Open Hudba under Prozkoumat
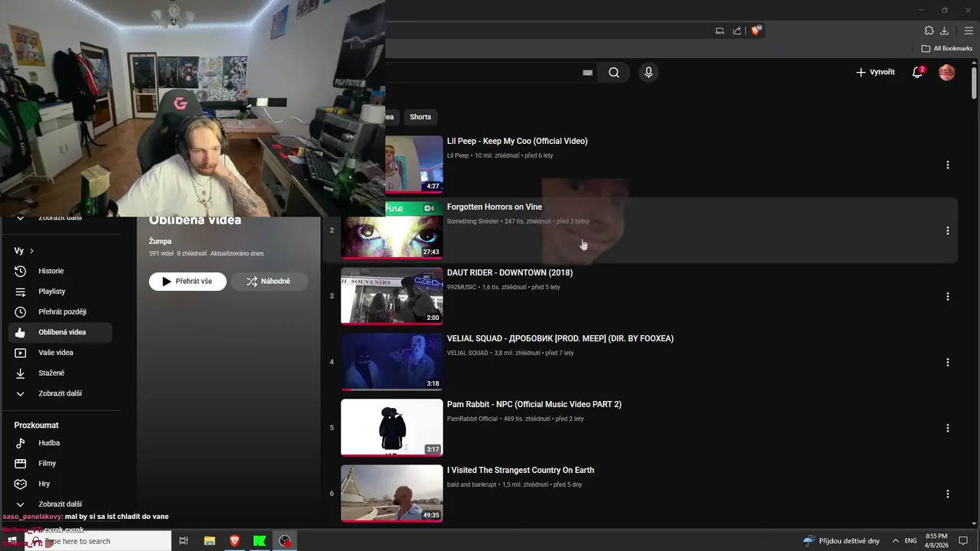 pos(60,443)
